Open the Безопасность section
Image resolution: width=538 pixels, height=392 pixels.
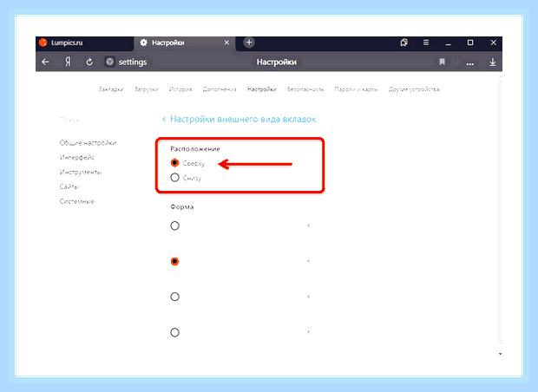tap(305, 89)
